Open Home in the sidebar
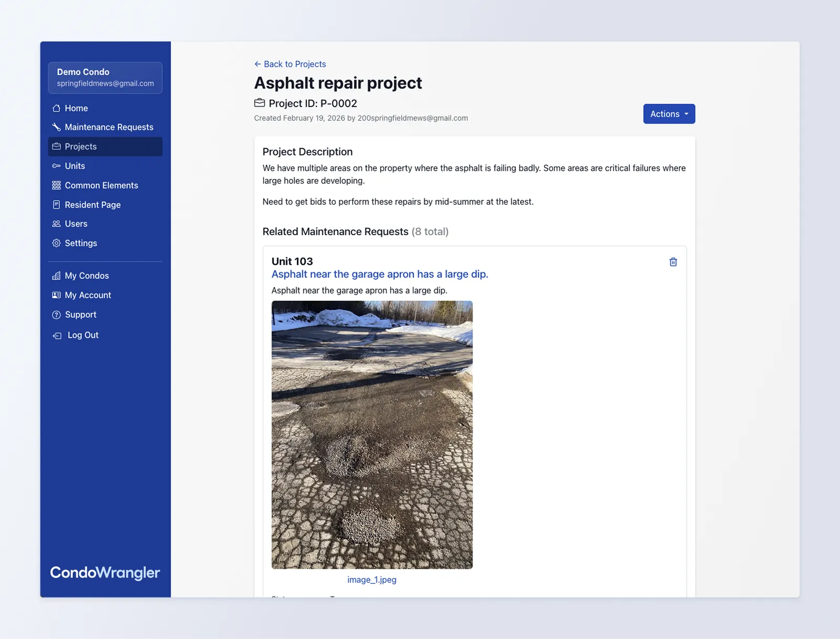 click(x=105, y=108)
